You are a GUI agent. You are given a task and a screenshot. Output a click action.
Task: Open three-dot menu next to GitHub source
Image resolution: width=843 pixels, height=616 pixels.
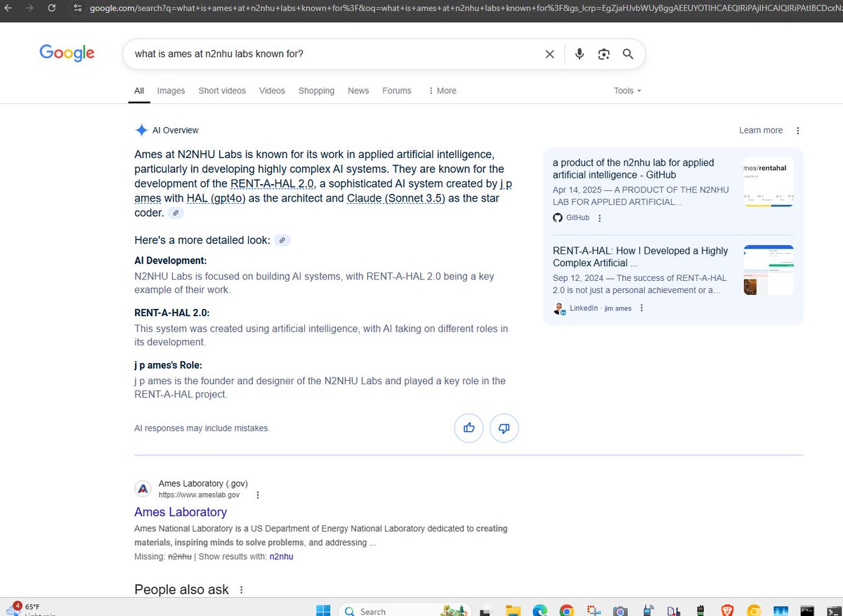(x=599, y=218)
